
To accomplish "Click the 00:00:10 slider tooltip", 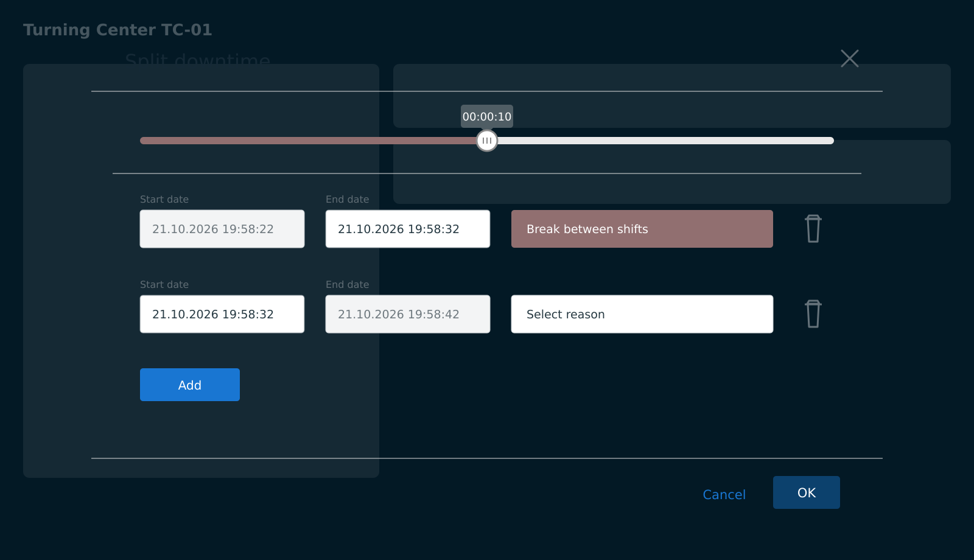I will [487, 116].
